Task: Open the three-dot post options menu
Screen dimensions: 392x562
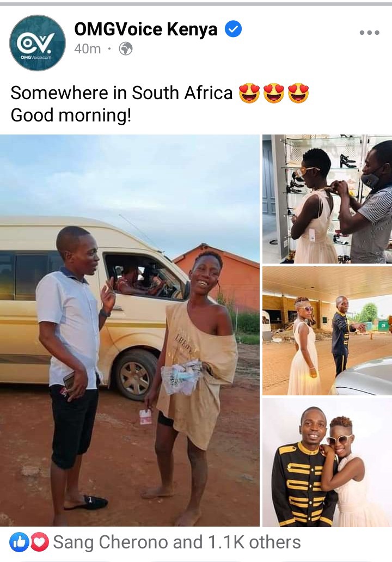Action: [370, 33]
